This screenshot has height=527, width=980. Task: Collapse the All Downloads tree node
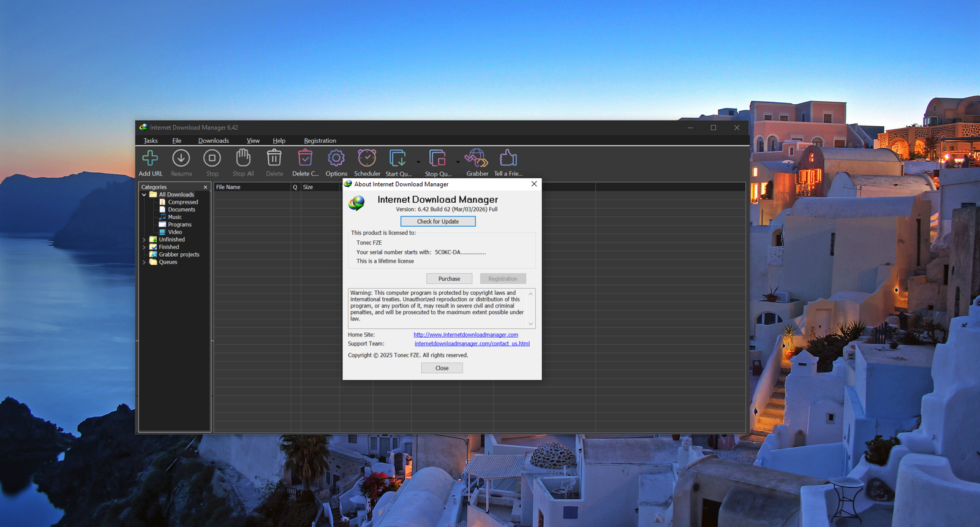(145, 195)
